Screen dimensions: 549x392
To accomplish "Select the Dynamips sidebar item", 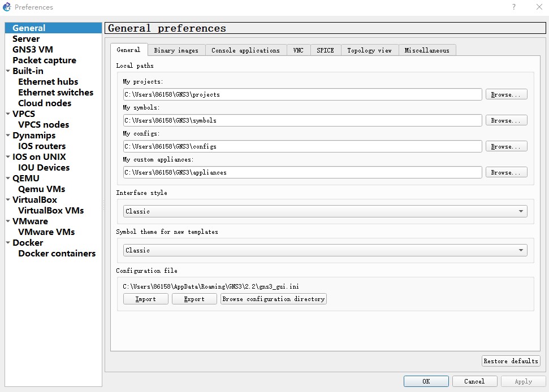I will pos(34,136).
